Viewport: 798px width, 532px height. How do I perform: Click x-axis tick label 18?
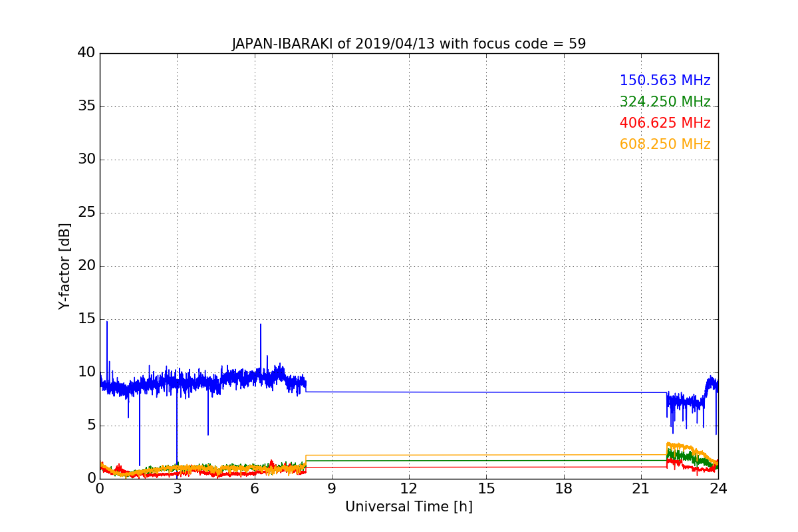(x=564, y=489)
